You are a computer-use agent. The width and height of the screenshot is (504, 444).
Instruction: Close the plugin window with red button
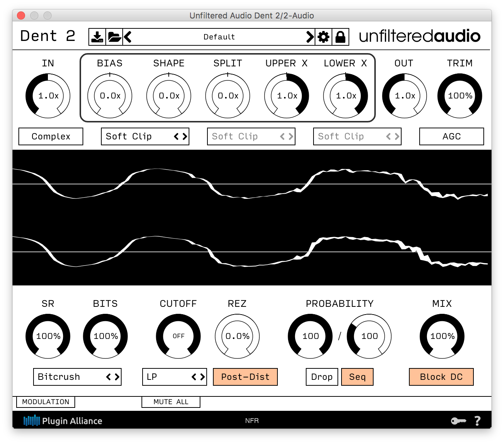point(21,15)
